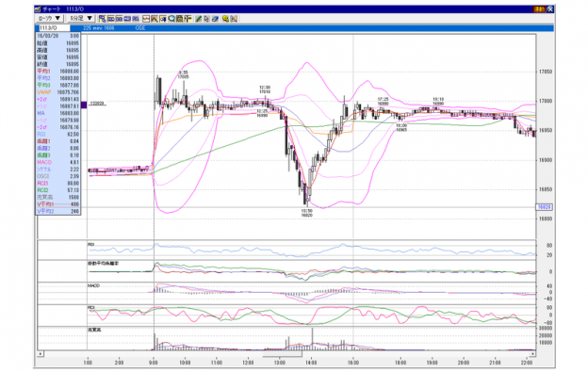
Task: Click the 16820 price label on right axis
Action: point(544,207)
